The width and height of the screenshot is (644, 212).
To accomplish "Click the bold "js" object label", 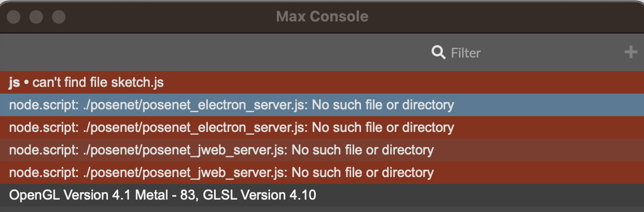I will (x=14, y=82).
